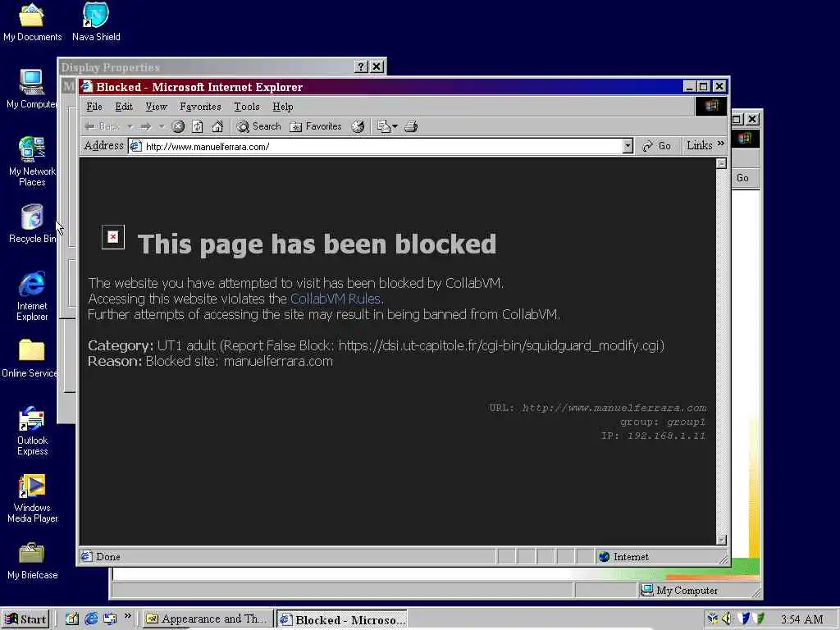
Task: Click blocked URL text on page
Action: [614, 408]
